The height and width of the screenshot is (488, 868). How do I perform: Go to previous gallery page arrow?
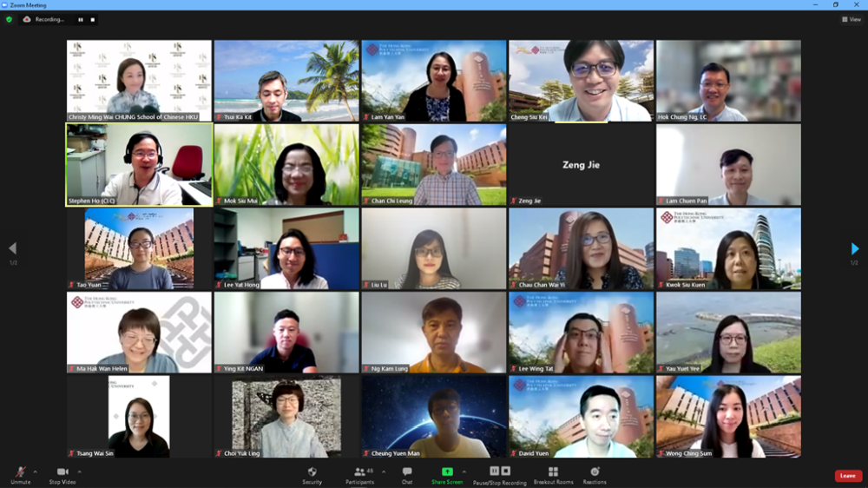(x=12, y=249)
